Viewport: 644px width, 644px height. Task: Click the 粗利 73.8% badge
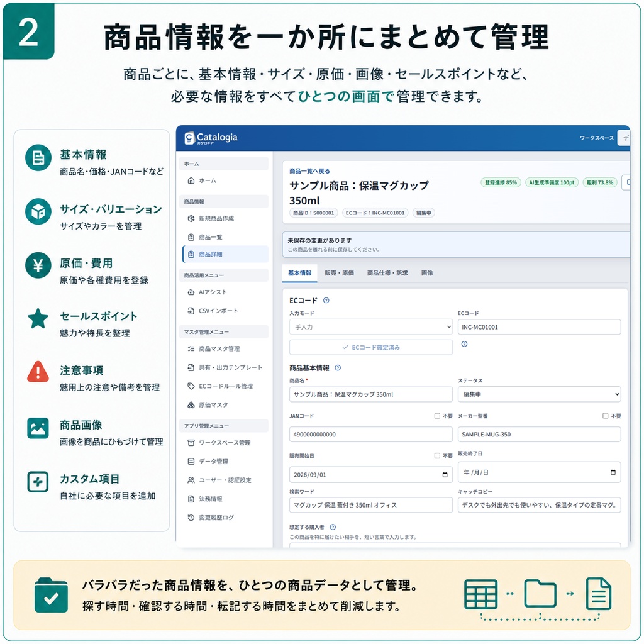(x=599, y=182)
